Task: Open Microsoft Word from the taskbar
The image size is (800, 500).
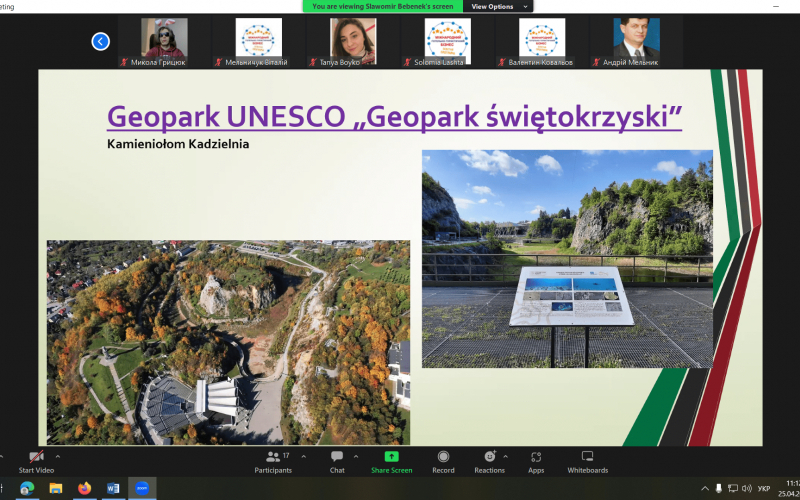Action: [x=113, y=488]
